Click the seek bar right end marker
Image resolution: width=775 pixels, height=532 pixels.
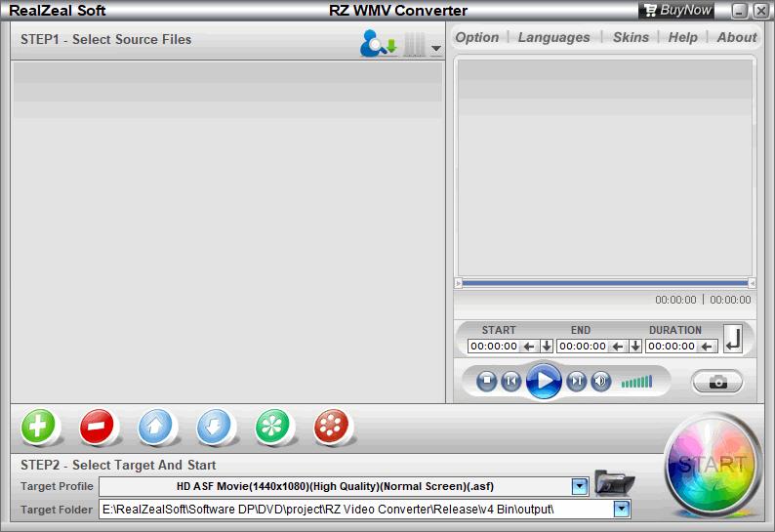(752, 283)
